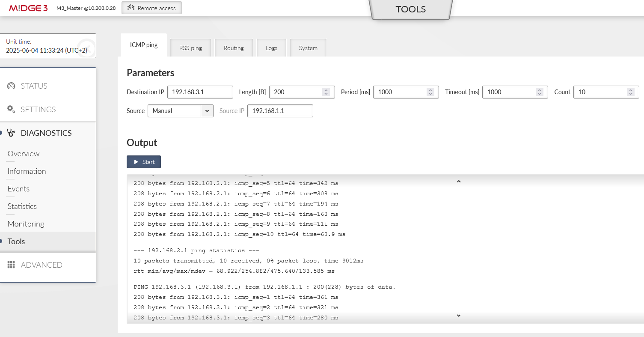Click the Period [ms] field

tap(406, 92)
